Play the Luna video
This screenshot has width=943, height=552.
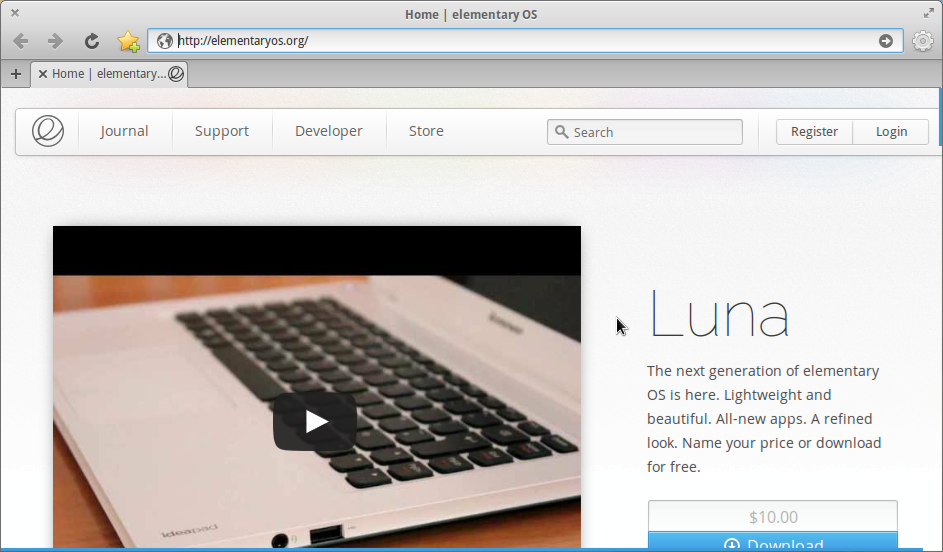(315, 422)
